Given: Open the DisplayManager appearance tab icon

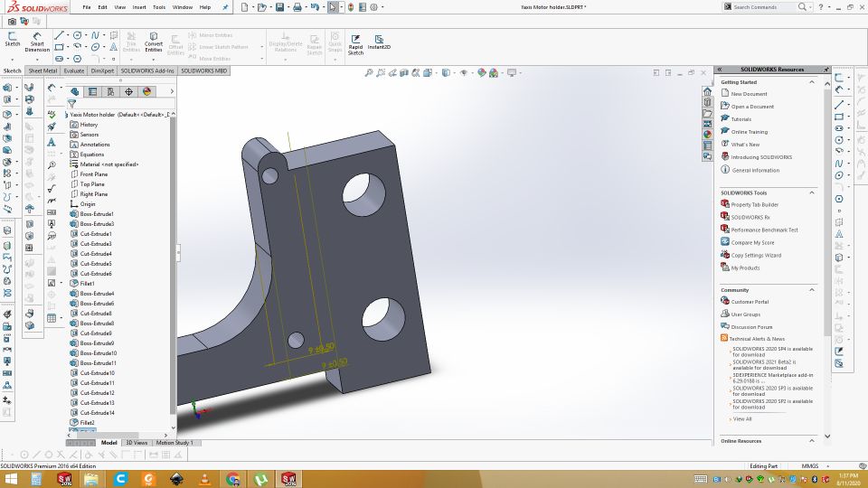Looking at the screenshot, I should [x=146, y=91].
